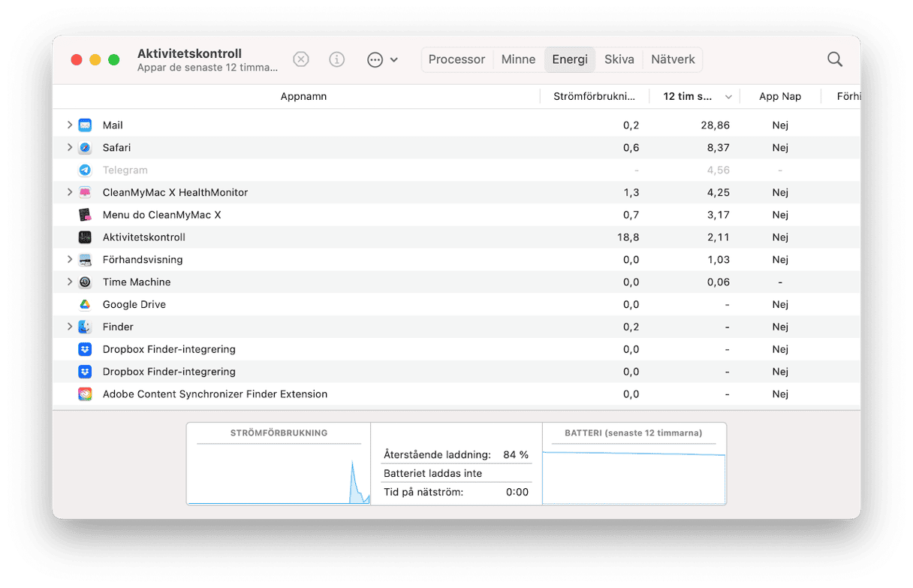Image resolution: width=913 pixels, height=588 pixels.
Task: Click the Adobe Content Synchronizer icon
Action: tap(85, 394)
